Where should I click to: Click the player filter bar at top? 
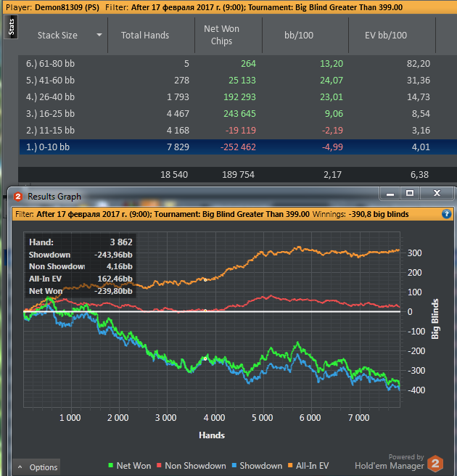(230, 7)
